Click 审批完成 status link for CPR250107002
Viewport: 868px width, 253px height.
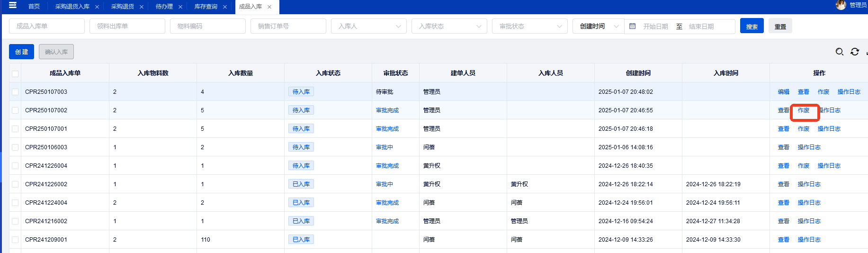coord(387,110)
